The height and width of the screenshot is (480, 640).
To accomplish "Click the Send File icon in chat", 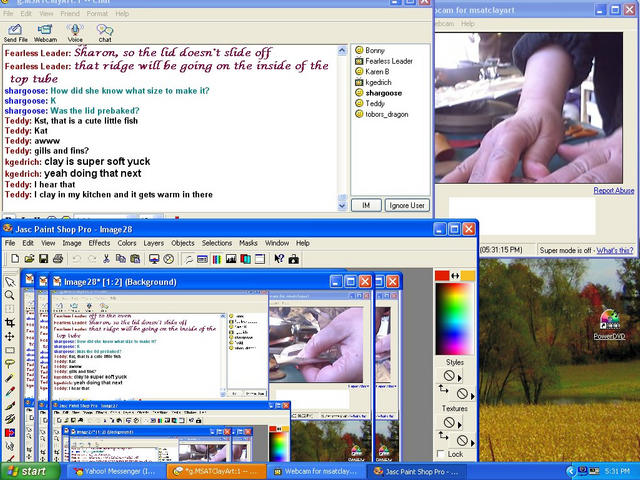I will coord(16,33).
